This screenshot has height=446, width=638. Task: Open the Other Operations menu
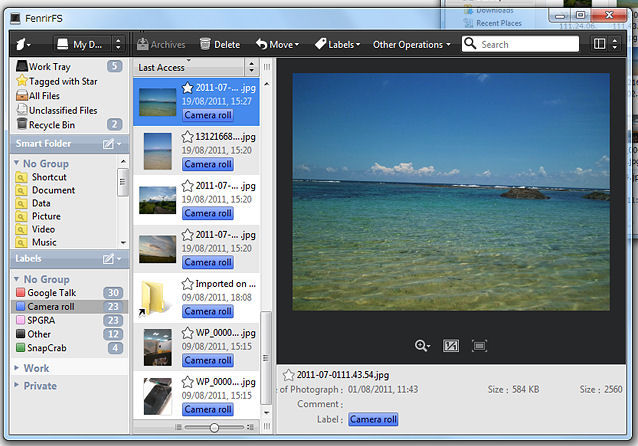(x=411, y=44)
